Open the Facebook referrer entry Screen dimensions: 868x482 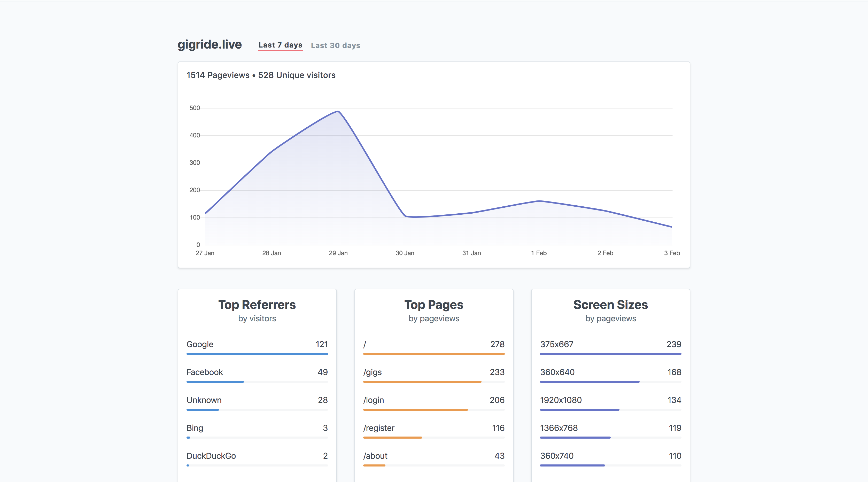[x=205, y=372]
